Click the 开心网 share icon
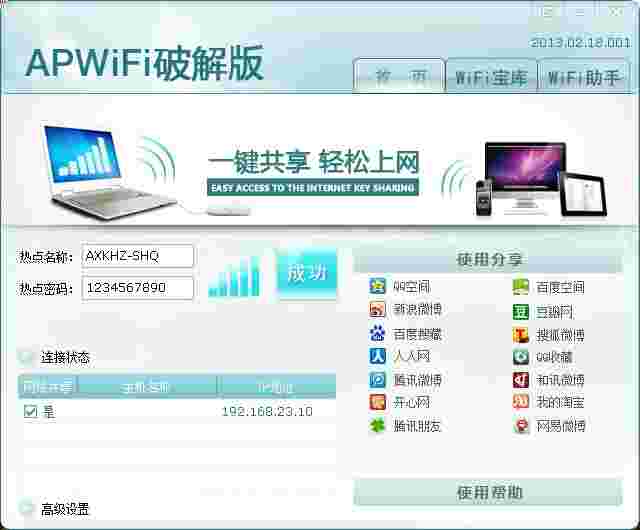This screenshot has width=640, height=530. pos(378,402)
